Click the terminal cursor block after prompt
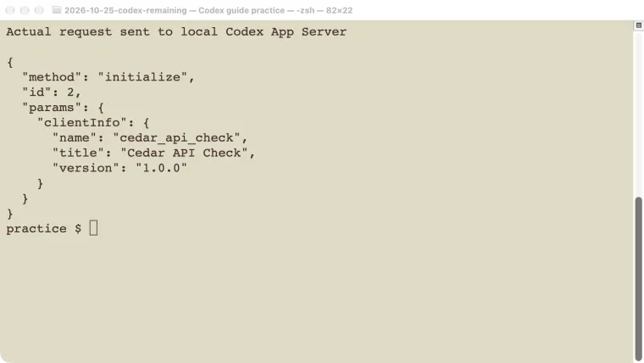 click(x=94, y=228)
